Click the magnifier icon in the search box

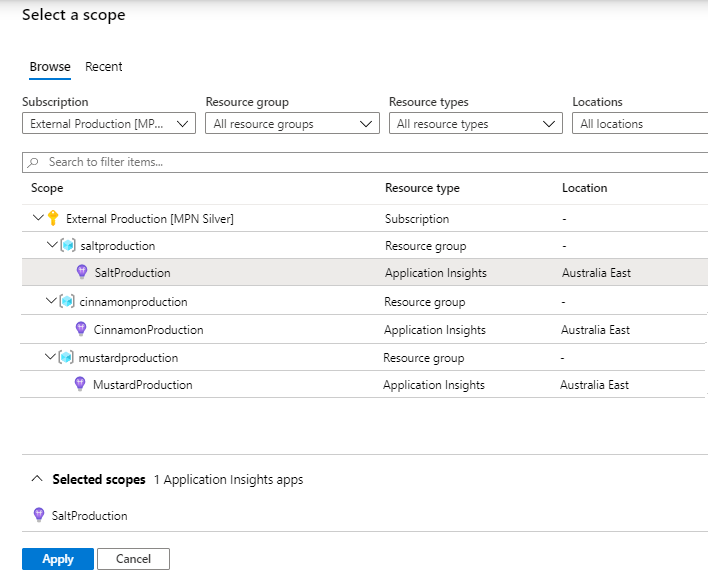33,162
